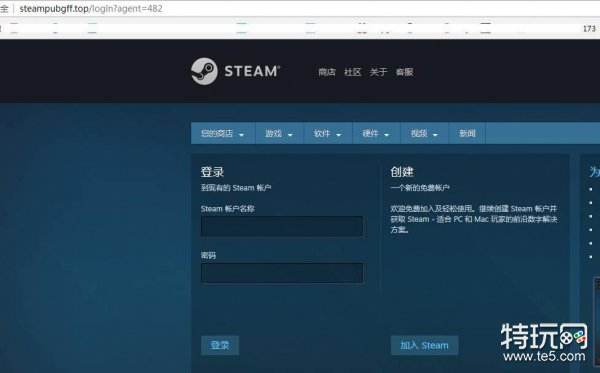The height and width of the screenshot is (373, 600).
Task: Expand the 软件 dropdown tab
Action: coord(328,134)
